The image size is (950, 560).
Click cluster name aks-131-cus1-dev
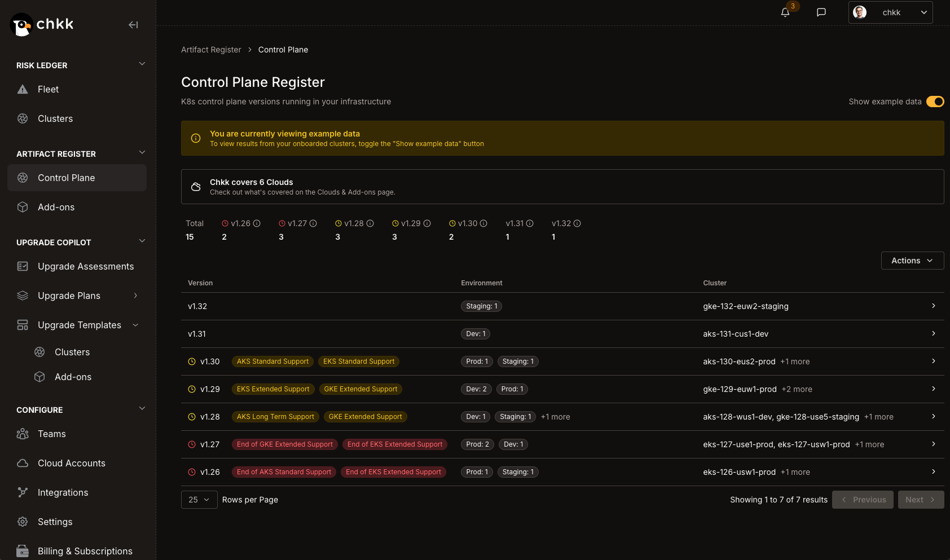point(736,334)
